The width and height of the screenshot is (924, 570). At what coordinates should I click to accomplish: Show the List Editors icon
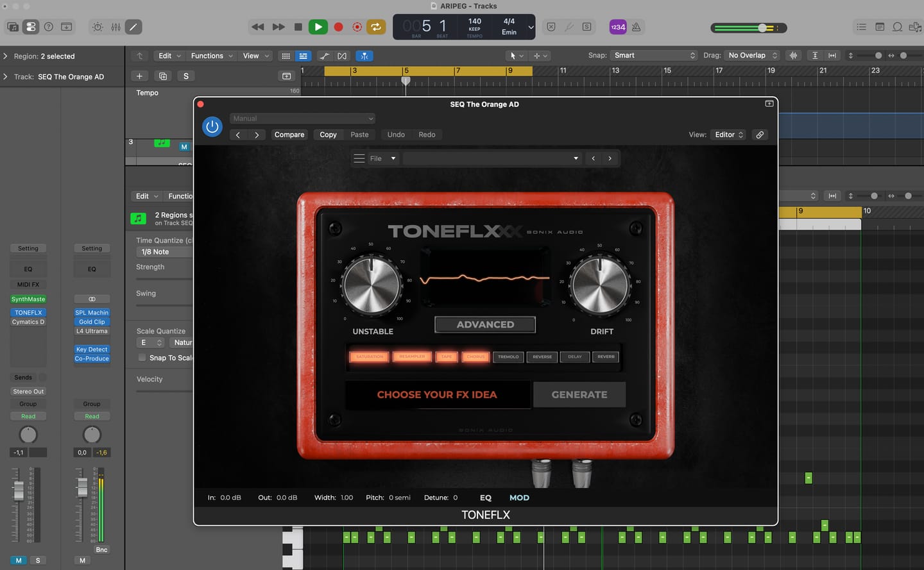click(x=862, y=27)
